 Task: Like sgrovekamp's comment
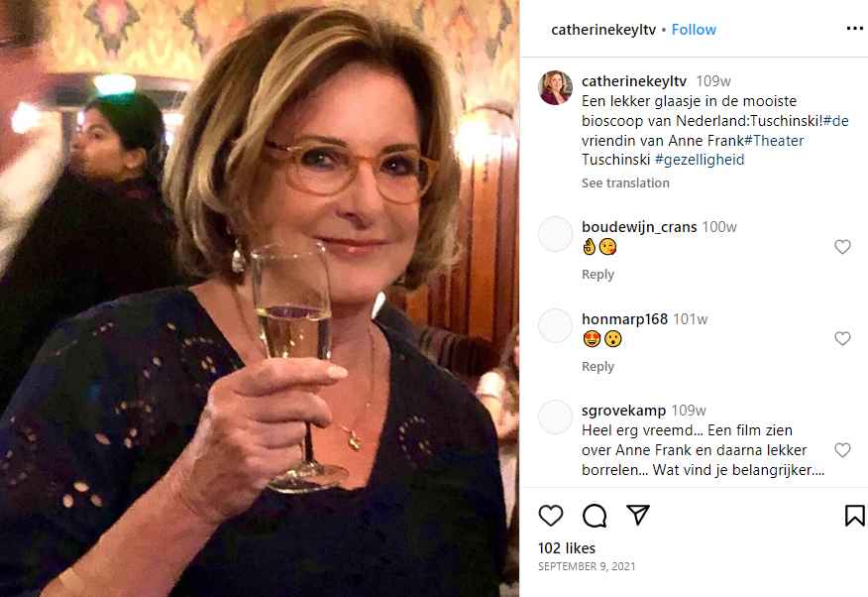coord(842,450)
